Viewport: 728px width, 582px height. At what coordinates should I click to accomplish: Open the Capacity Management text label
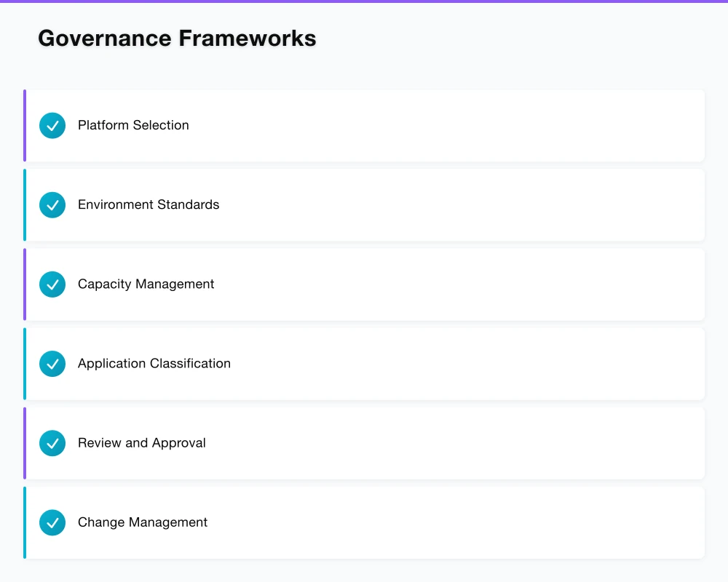click(x=146, y=284)
